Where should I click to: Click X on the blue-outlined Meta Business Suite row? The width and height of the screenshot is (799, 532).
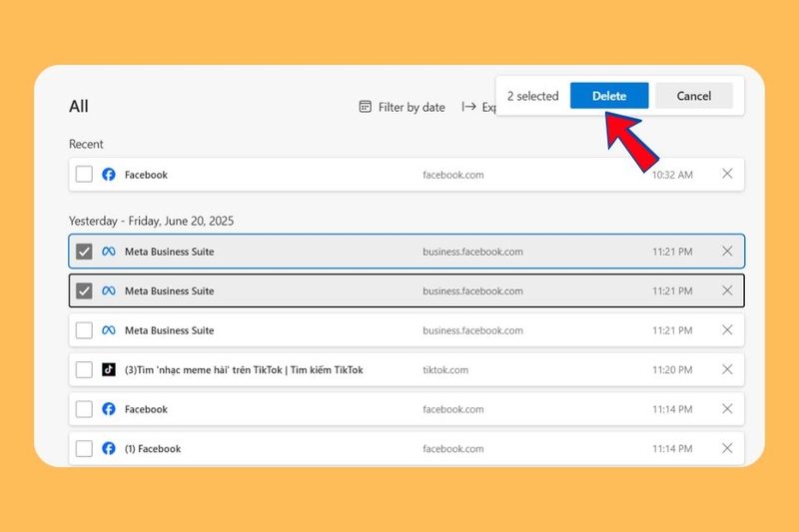click(x=727, y=251)
